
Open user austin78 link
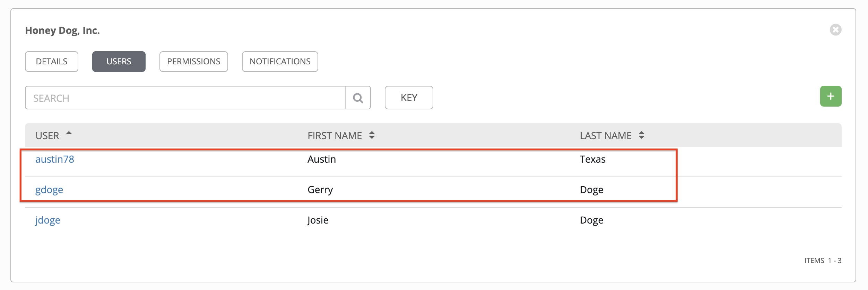coord(55,159)
